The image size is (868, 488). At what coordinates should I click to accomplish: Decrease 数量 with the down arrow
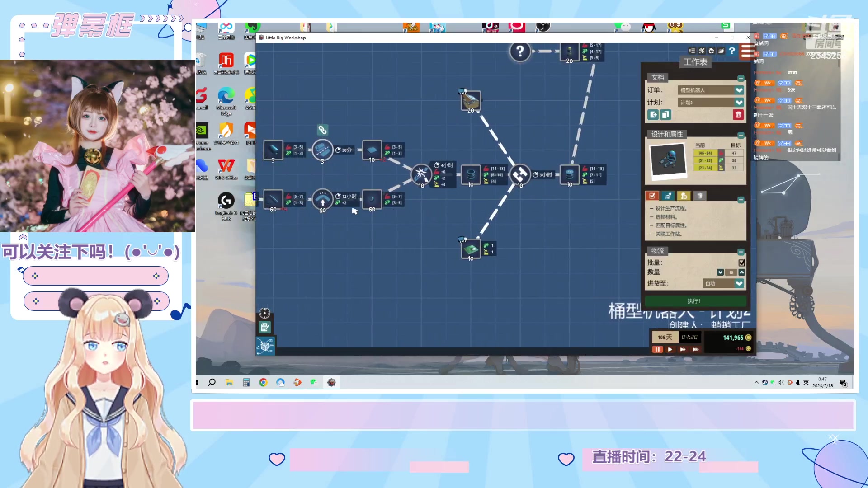tap(720, 272)
